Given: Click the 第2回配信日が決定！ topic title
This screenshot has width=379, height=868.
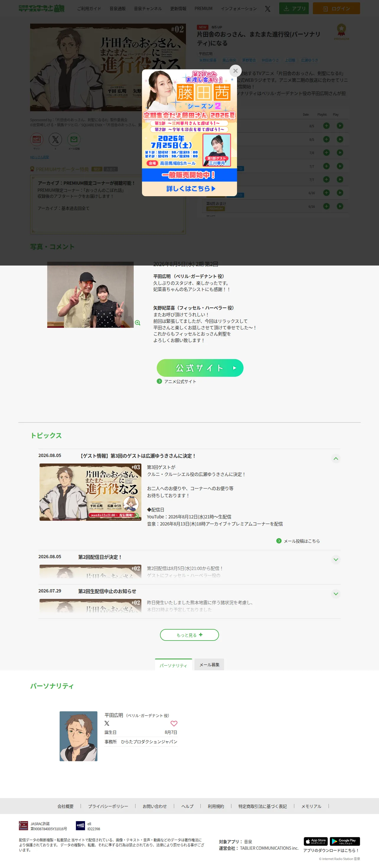Looking at the screenshot, I should (100, 557).
